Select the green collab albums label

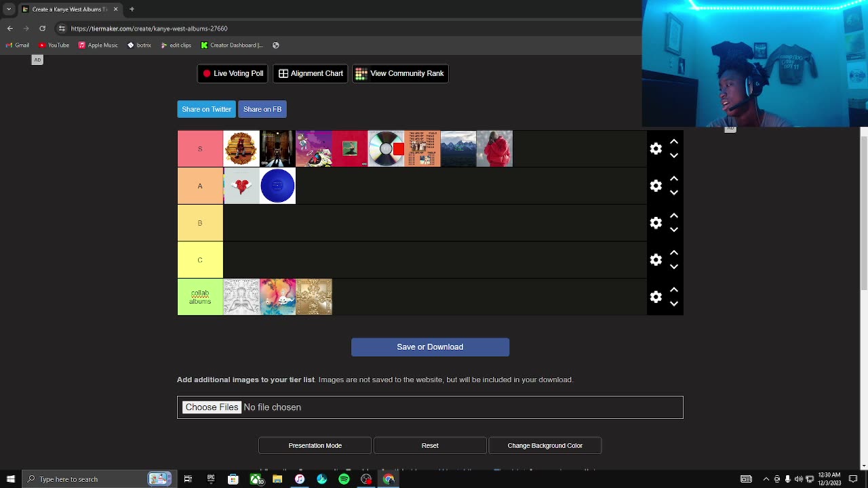point(200,297)
